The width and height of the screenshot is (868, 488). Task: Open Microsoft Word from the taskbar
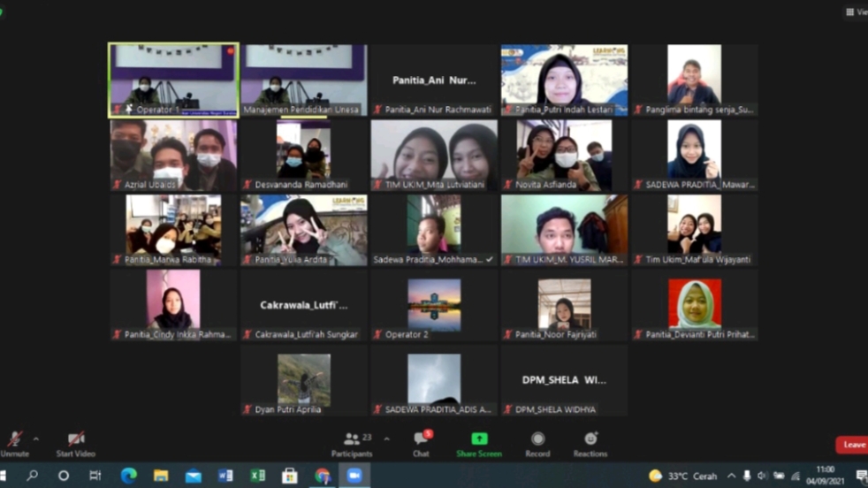(x=225, y=476)
